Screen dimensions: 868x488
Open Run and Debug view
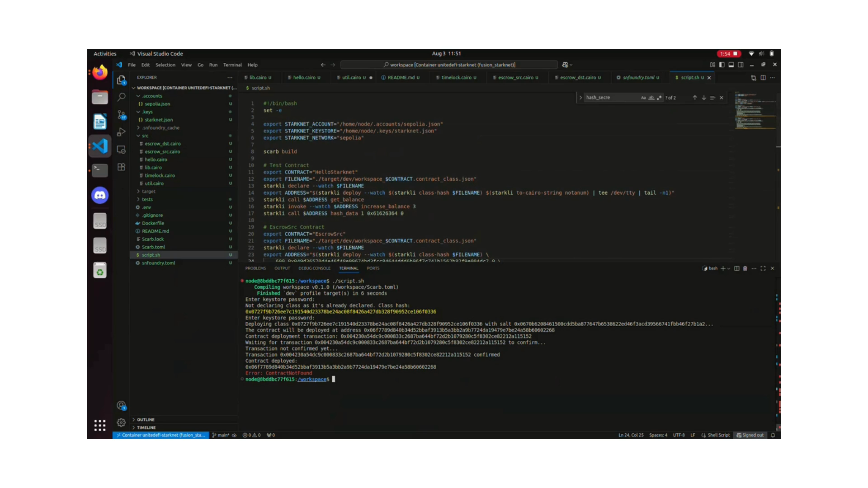(121, 132)
